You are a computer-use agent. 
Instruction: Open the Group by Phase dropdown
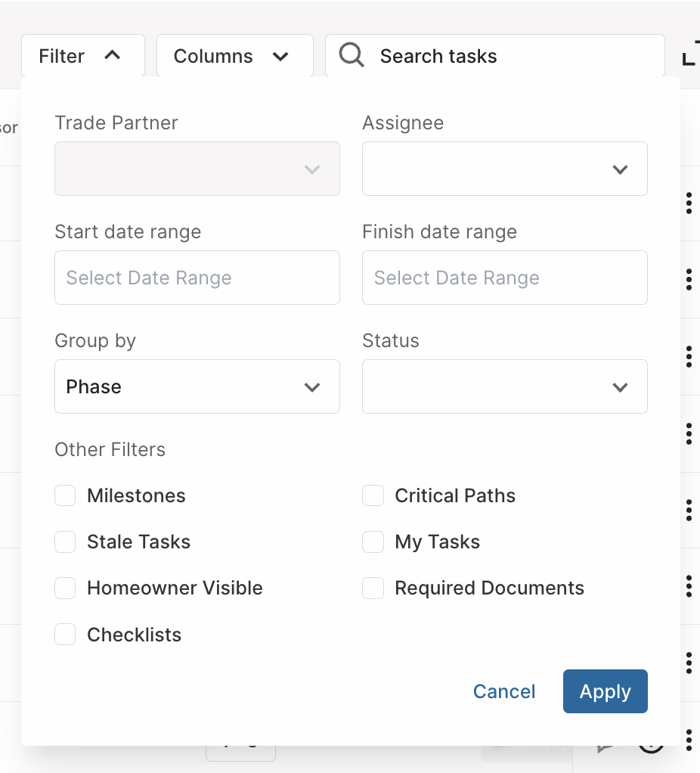[x=197, y=386]
